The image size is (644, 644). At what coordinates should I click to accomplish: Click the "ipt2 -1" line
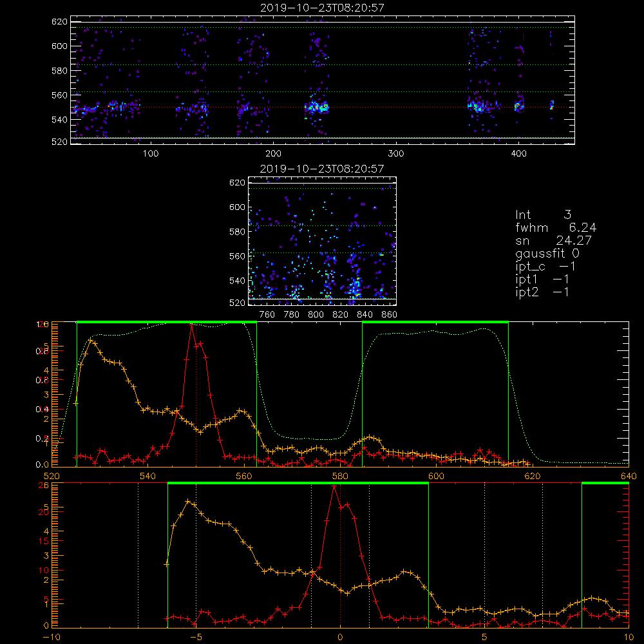click(542, 292)
